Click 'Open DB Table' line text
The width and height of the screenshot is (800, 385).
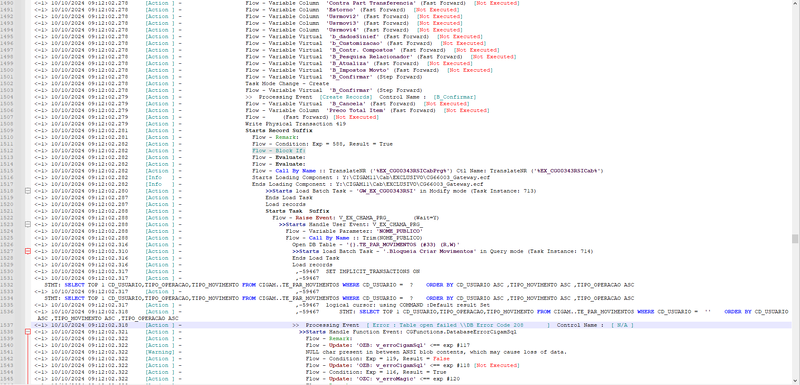(x=376, y=245)
